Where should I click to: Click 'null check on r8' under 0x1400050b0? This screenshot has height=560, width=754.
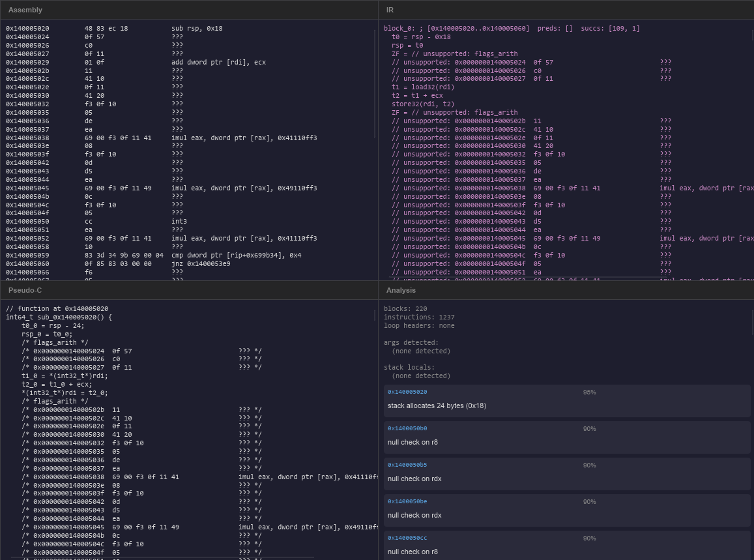[x=413, y=442]
